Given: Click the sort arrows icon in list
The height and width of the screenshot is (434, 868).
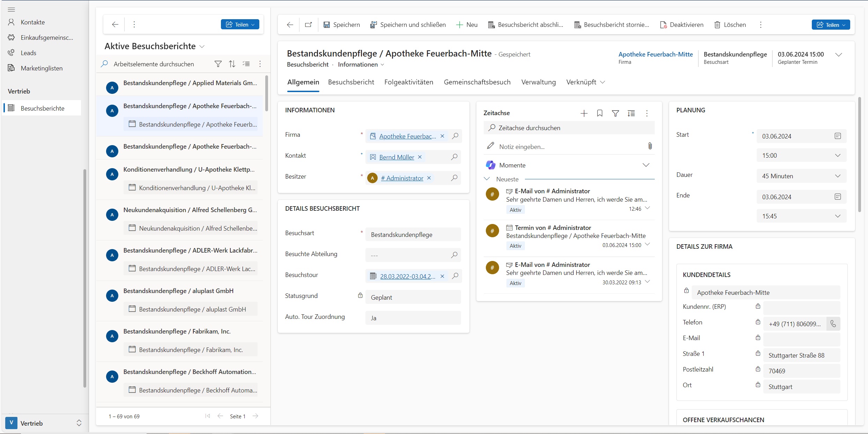Looking at the screenshot, I should tap(232, 64).
